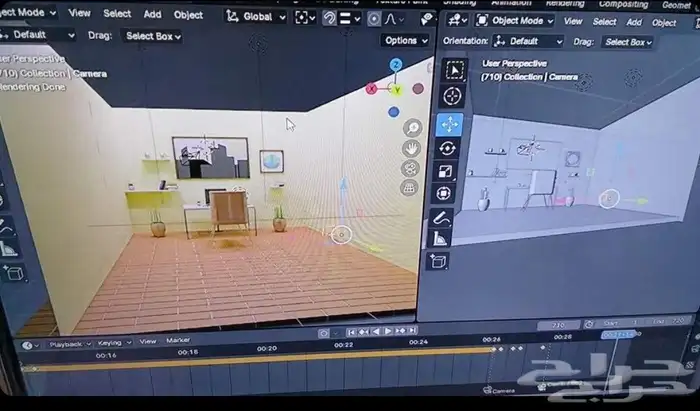The image size is (700, 411).
Task: Select the Add Cube tool in left viewport
Action: (x=13, y=273)
